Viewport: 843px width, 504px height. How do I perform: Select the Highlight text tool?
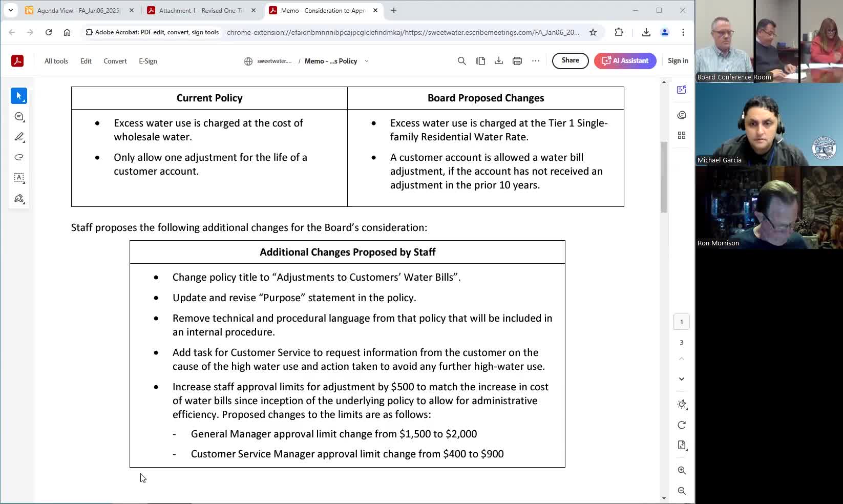click(x=19, y=137)
